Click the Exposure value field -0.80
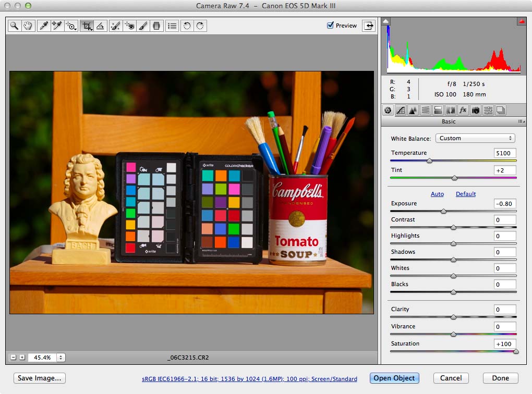Screen dimensions: 532x394 [x=505, y=204]
